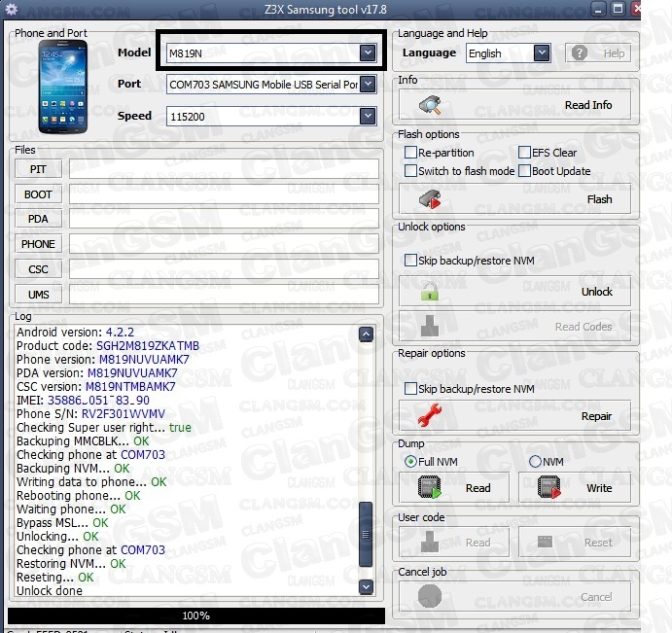
Task: Click the Speed 115200 combo field
Action: [x=271, y=116]
